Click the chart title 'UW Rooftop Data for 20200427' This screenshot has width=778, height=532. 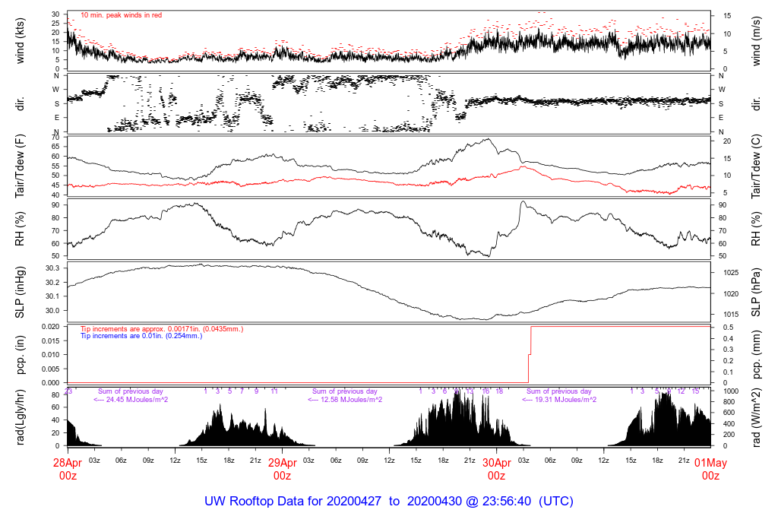(293, 502)
